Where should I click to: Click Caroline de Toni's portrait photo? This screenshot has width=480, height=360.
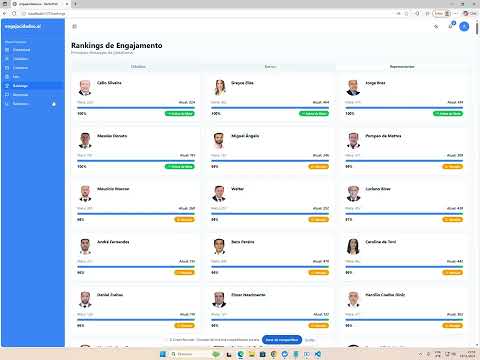[x=353, y=246]
